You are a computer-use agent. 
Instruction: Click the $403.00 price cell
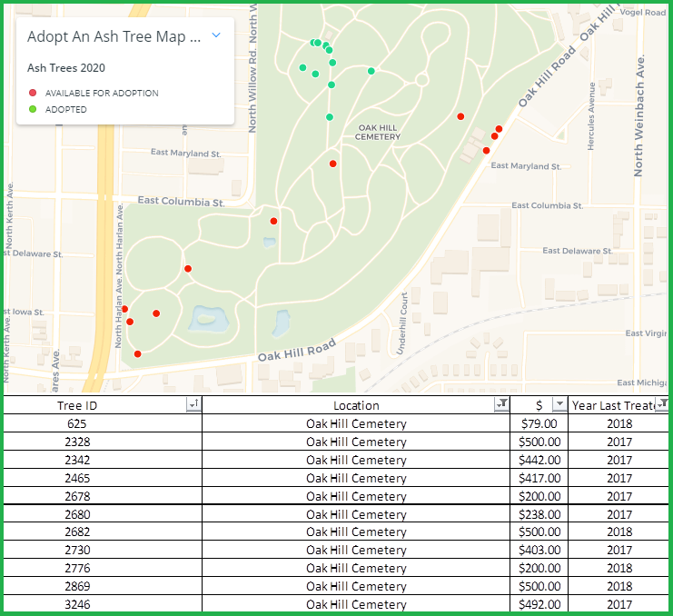tap(539, 550)
